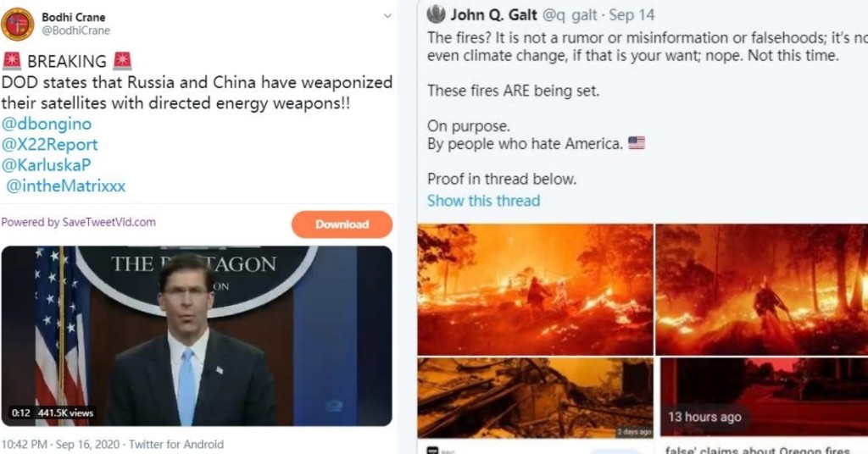Open the Powered by SaveTweetVid.com link

(79, 222)
